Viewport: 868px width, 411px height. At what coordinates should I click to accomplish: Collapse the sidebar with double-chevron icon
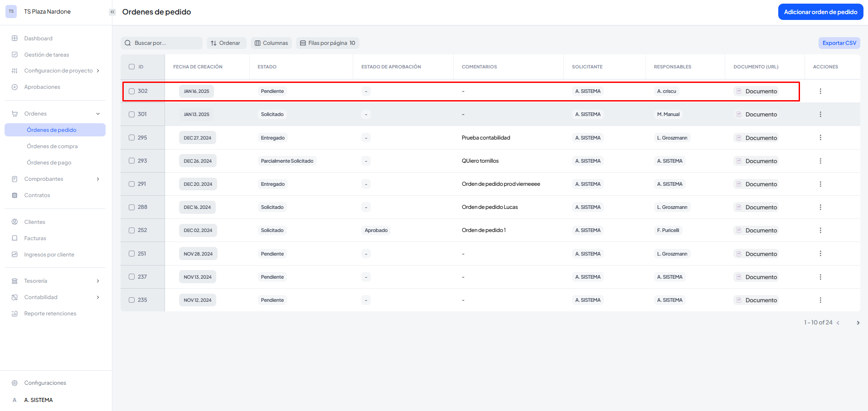(x=112, y=12)
